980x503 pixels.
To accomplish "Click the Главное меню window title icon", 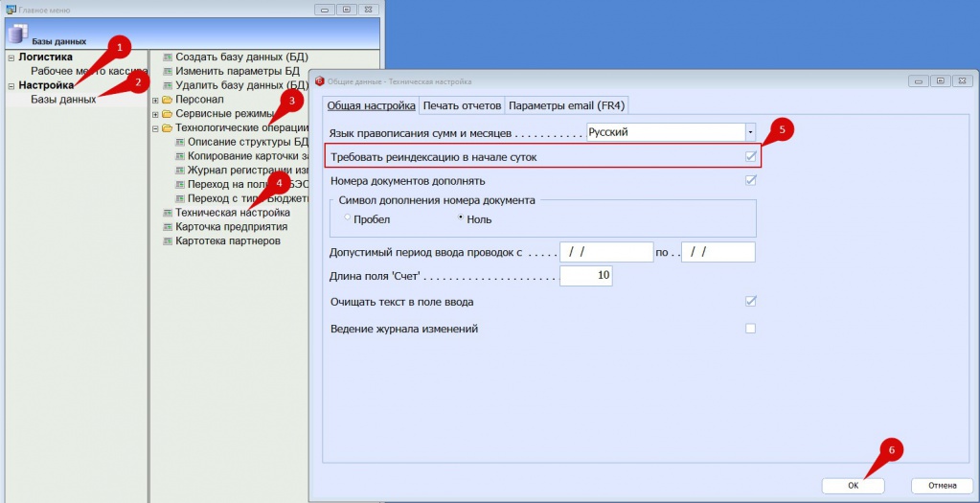I will tap(11, 10).
